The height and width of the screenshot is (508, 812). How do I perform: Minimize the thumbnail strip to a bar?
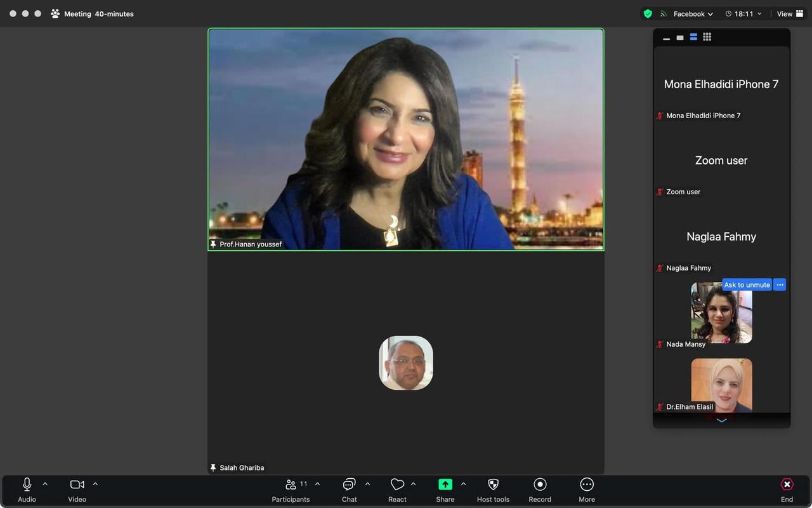pos(666,38)
